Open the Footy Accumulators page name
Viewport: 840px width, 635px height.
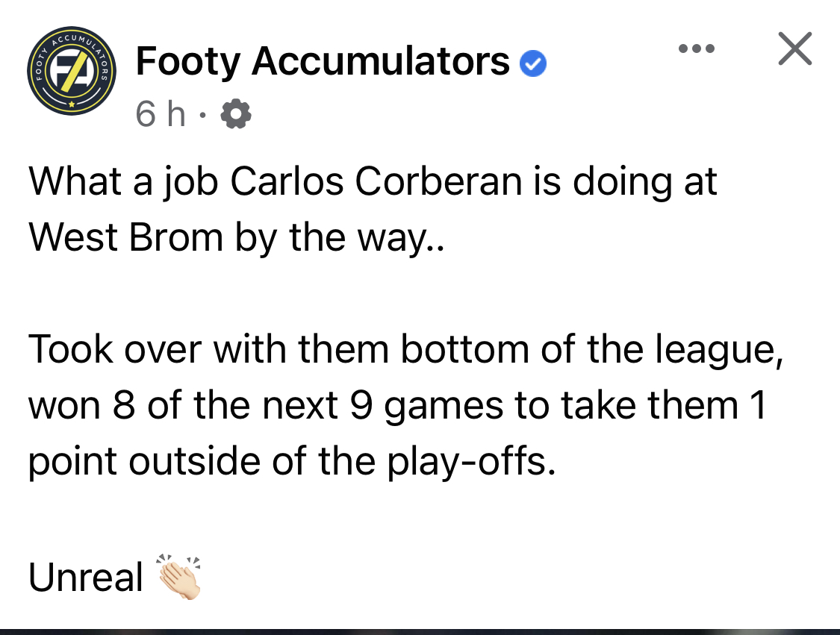pyautogui.click(x=323, y=60)
